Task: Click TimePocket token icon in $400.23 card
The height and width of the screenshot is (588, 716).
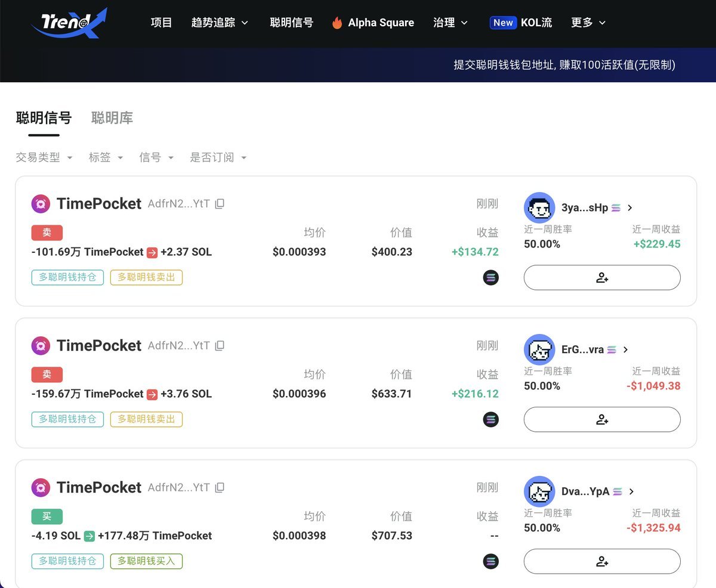Action: tap(41, 204)
